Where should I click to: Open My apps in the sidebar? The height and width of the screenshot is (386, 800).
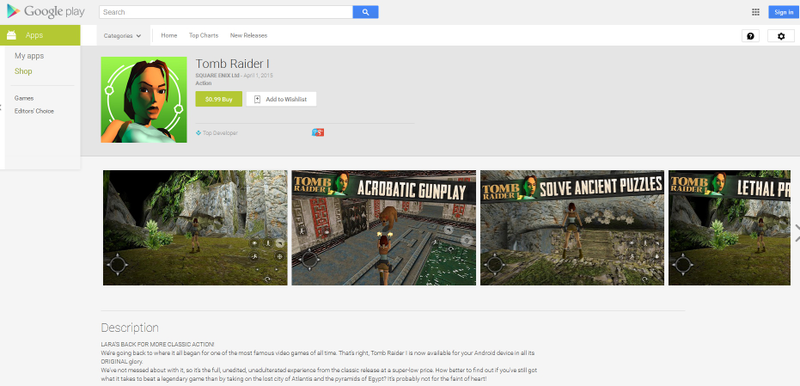pyautogui.click(x=29, y=56)
